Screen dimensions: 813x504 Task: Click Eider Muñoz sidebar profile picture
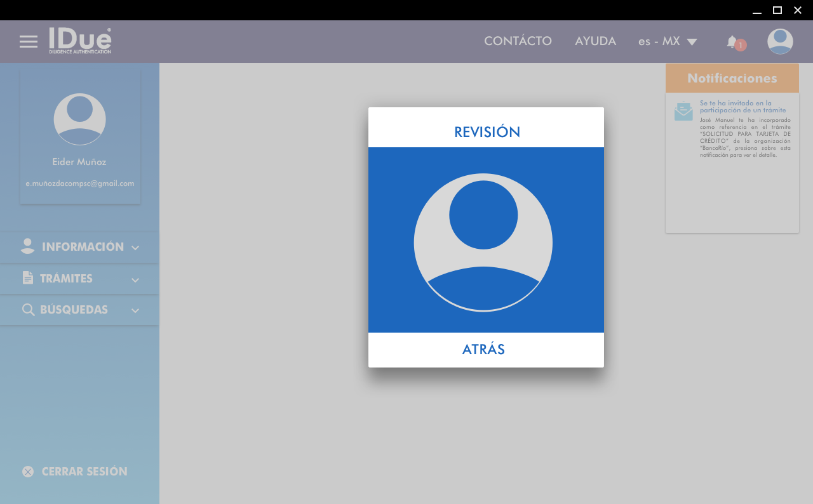coord(80,119)
